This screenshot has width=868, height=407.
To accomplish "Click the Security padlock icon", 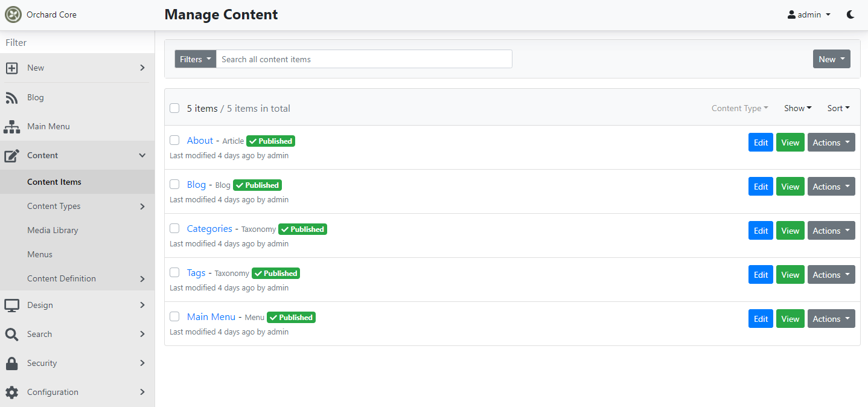I will (11, 363).
